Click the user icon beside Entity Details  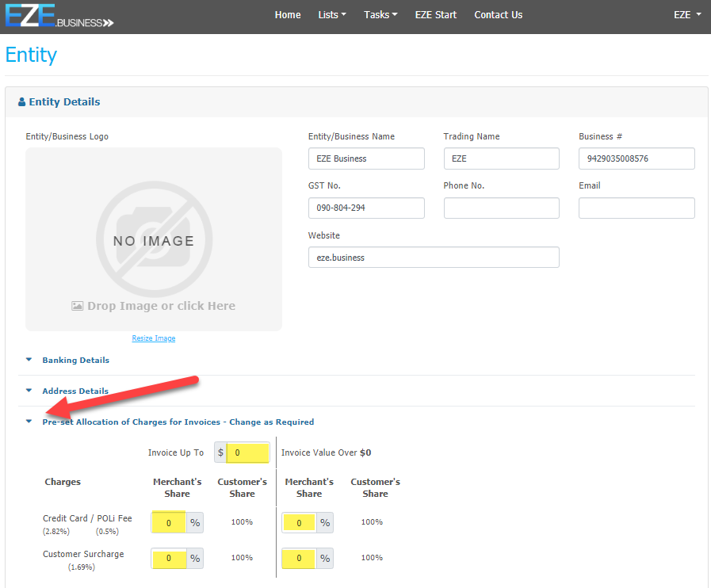coord(21,102)
